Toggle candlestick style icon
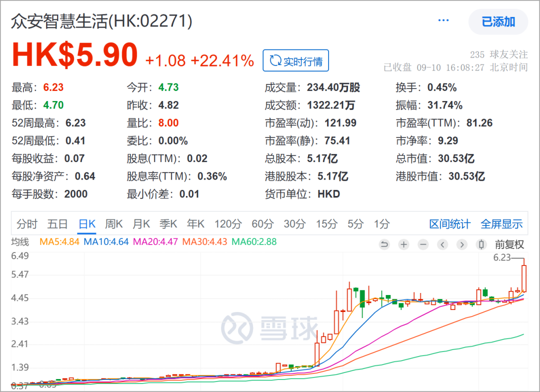 click(481, 244)
